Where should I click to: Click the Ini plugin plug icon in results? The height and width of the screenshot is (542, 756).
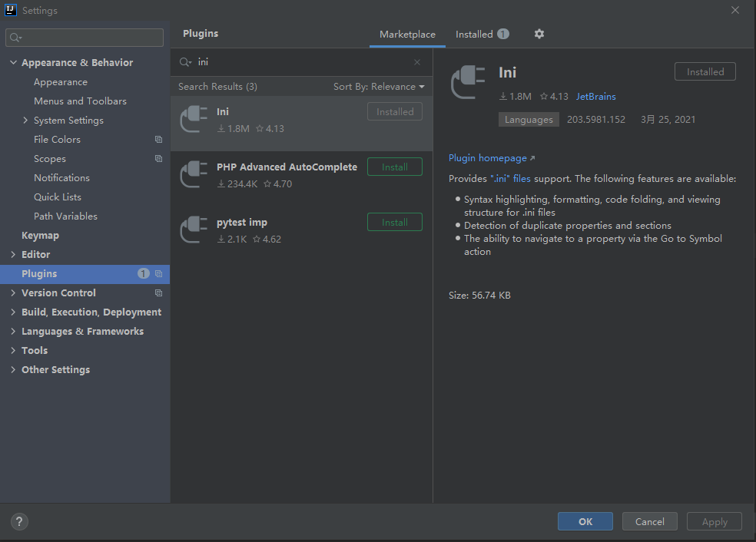coord(194,119)
